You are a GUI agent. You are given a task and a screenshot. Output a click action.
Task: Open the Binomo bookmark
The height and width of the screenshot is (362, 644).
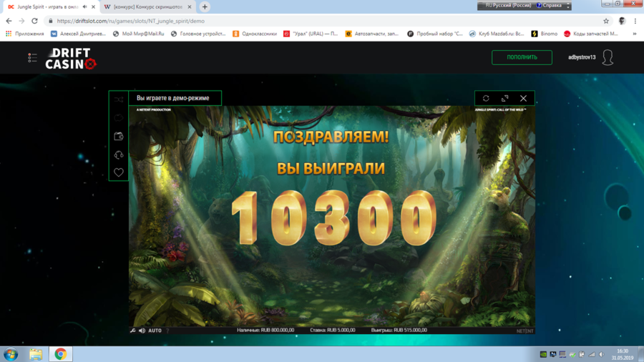pyautogui.click(x=545, y=34)
